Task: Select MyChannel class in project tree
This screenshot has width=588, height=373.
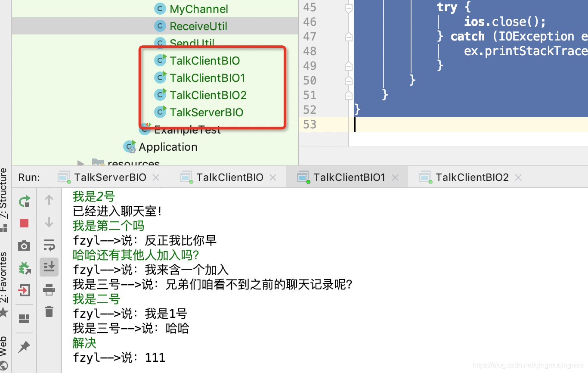Action: pos(199,9)
